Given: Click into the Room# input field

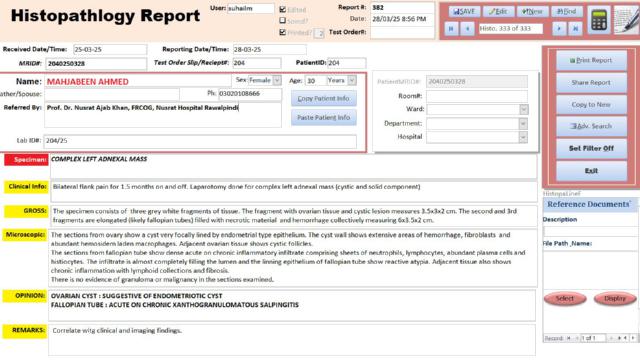Looking at the screenshot, I should click(x=477, y=96).
